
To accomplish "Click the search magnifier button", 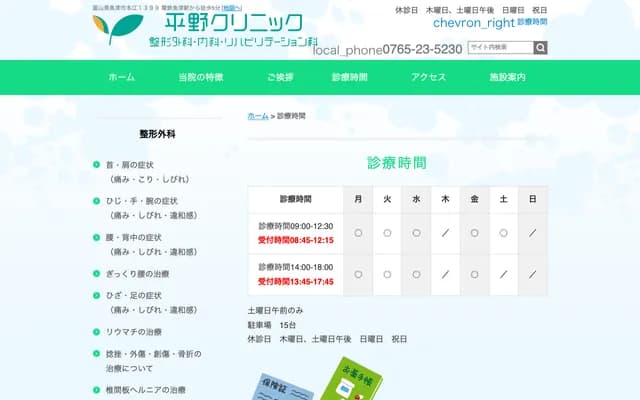I will coord(540,48).
